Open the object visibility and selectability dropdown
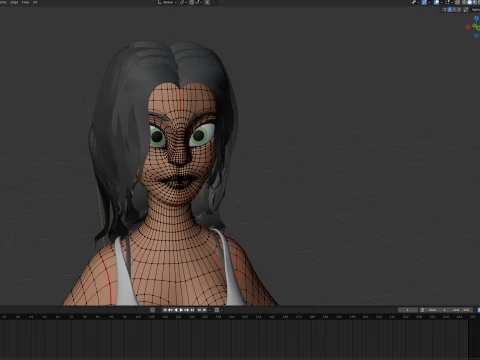480x360 pixels. point(415,2)
